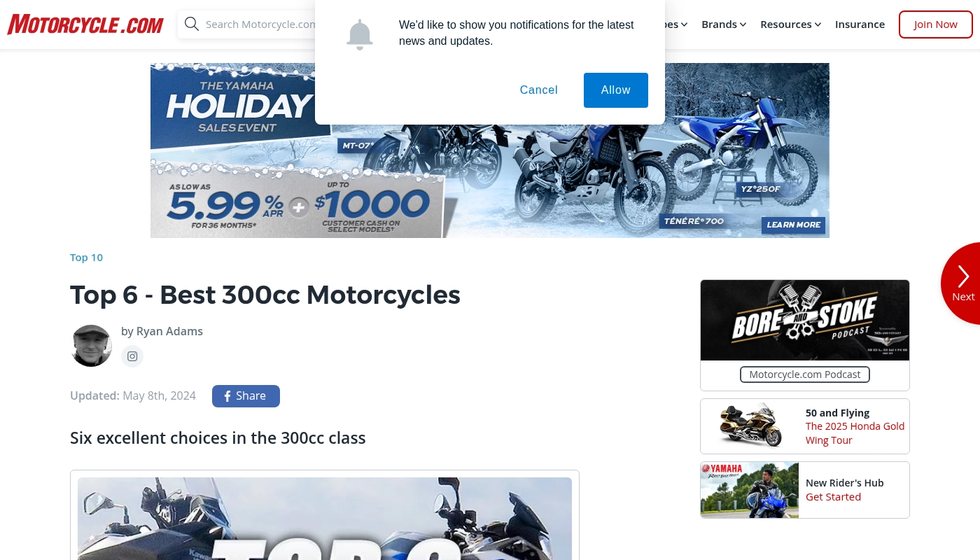
Task: Share article via Facebook button
Action: coord(246,396)
